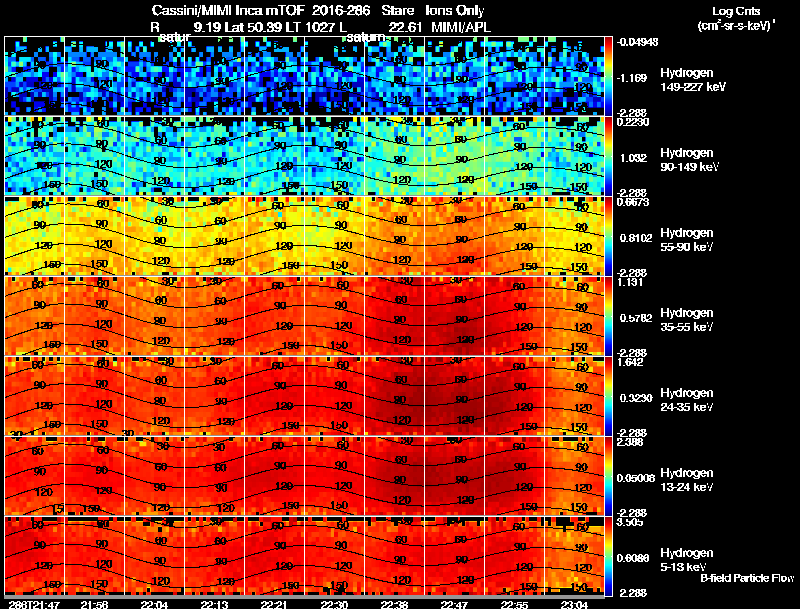
Task: Click the "22:47" time axis label
Action: [454, 604]
